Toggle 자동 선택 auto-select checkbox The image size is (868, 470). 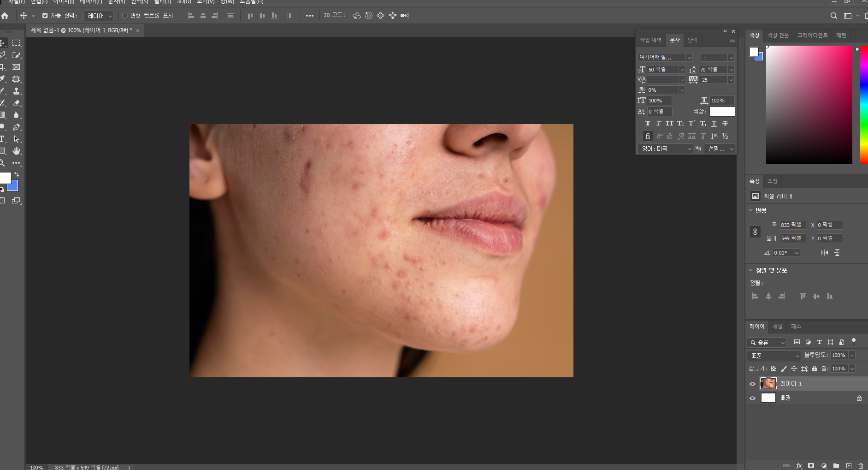point(45,16)
